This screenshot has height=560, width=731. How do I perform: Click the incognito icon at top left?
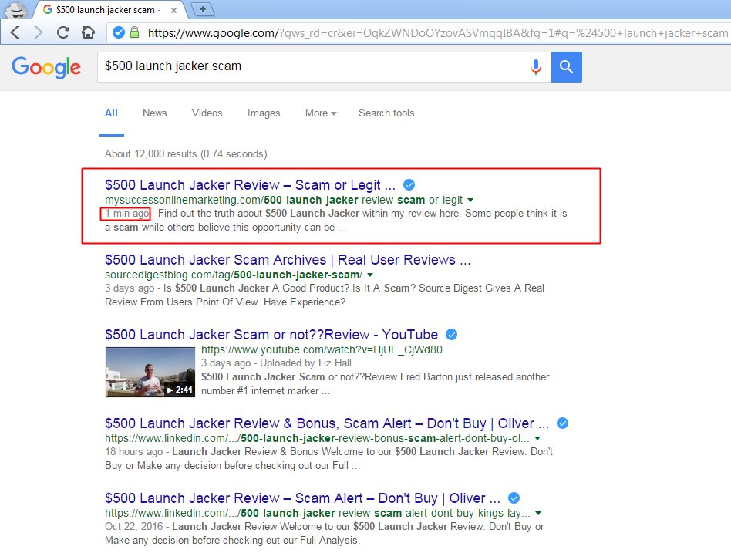coord(17,10)
